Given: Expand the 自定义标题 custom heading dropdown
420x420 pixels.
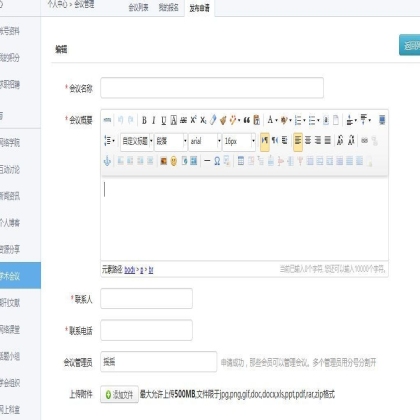Looking at the screenshot, I should coord(137,141).
